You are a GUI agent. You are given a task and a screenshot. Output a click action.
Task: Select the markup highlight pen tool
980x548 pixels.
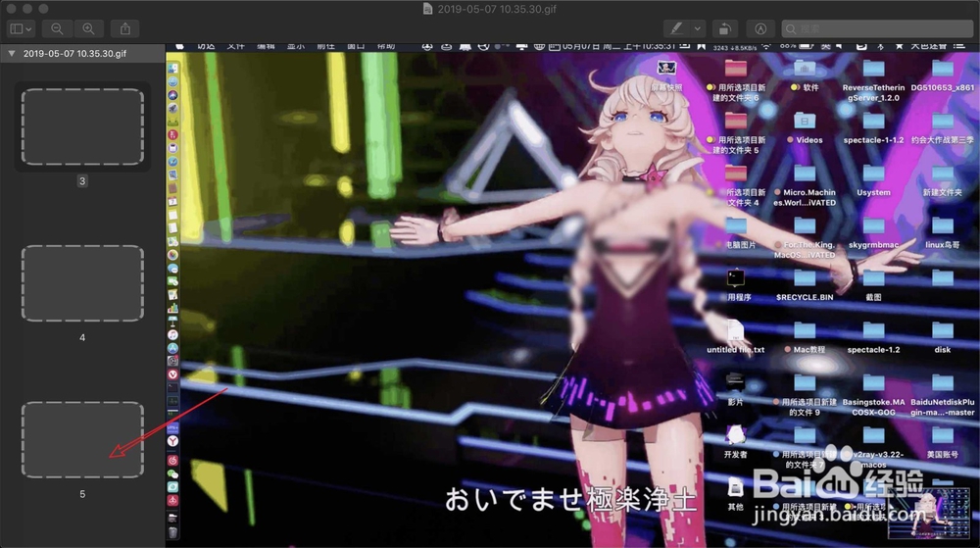(676, 28)
